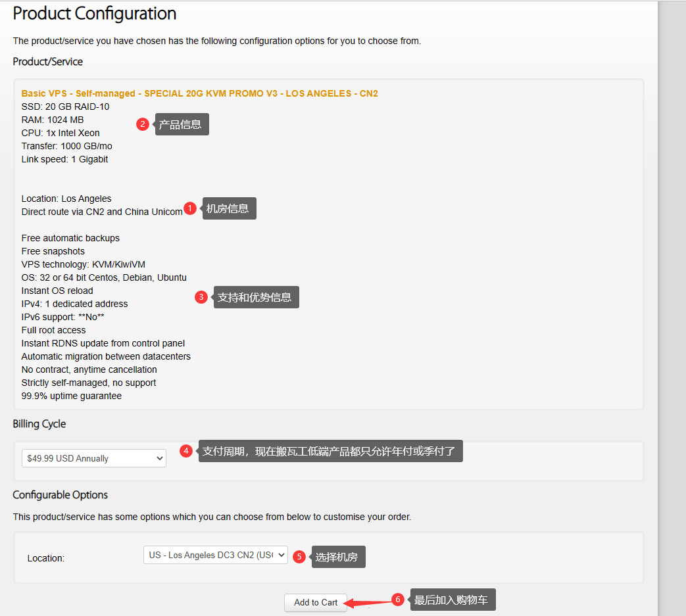Open the Billing Cycle dropdown showing $49.99 USD Annually

[x=93, y=458]
